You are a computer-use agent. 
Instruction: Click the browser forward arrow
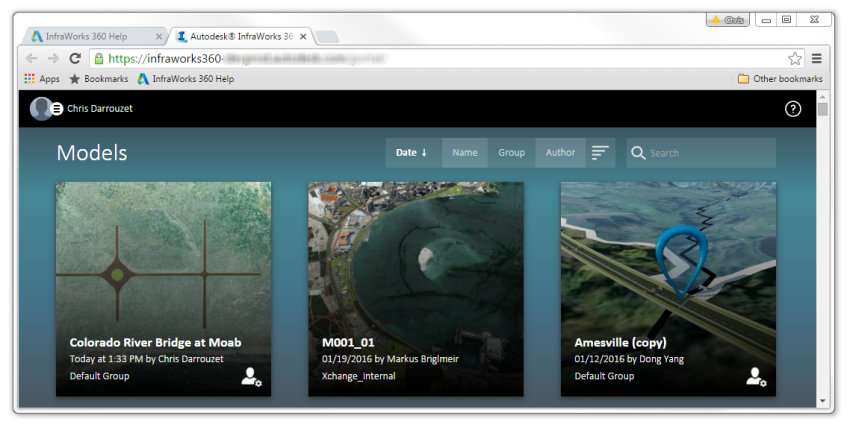53,58
